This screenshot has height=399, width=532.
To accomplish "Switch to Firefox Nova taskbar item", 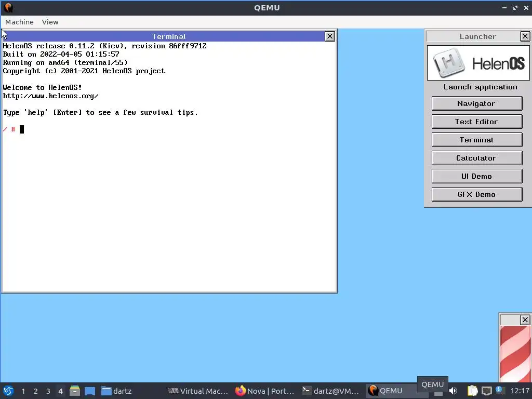I will tap(264, 391).
